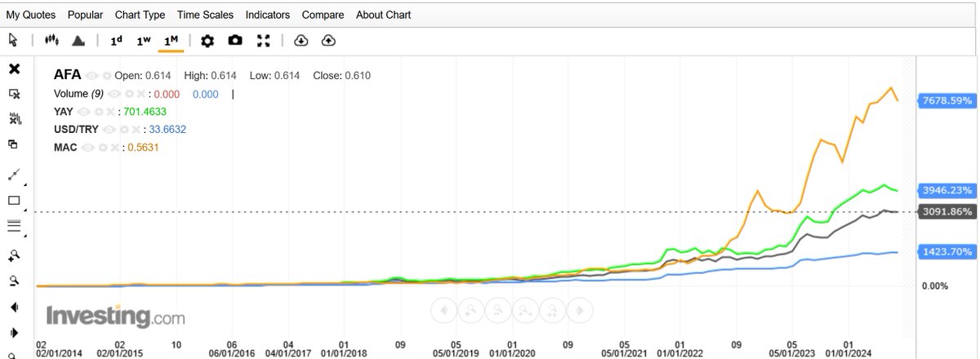Take a chart snapshot with camera icon
Screen dimensions: 980x359
235,40
